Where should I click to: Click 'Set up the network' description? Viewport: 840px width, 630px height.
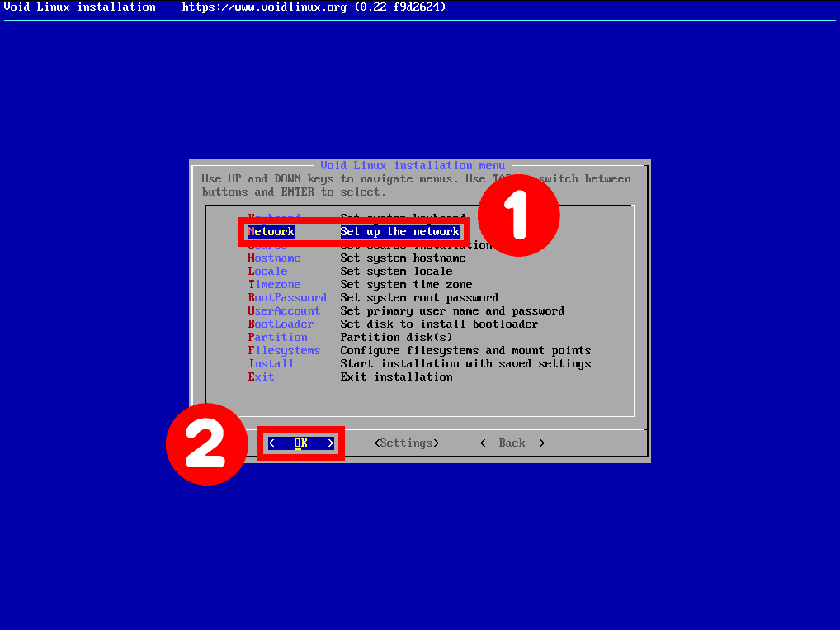[399, 232]
